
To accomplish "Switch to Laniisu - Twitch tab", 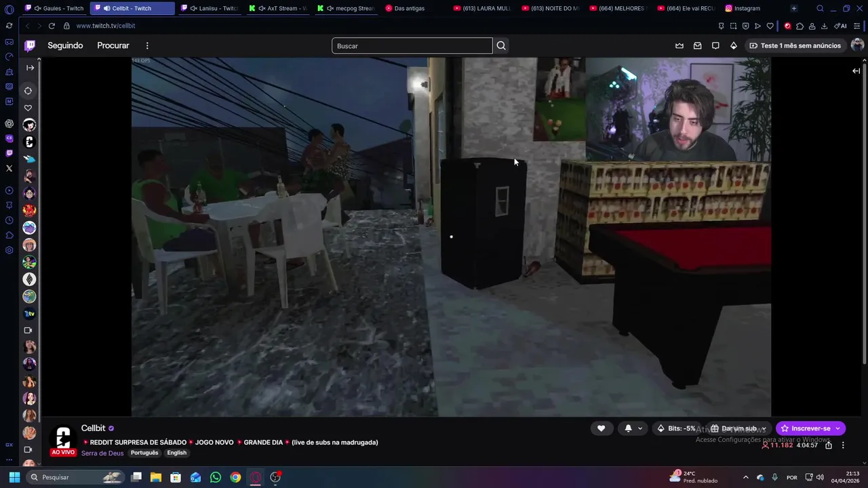I will pos(211,8).
